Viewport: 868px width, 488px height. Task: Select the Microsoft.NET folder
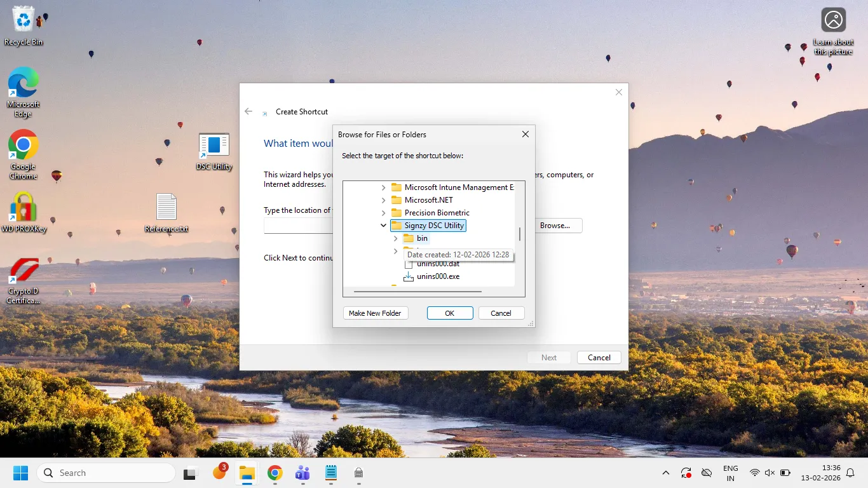click(x=422, y=200)
